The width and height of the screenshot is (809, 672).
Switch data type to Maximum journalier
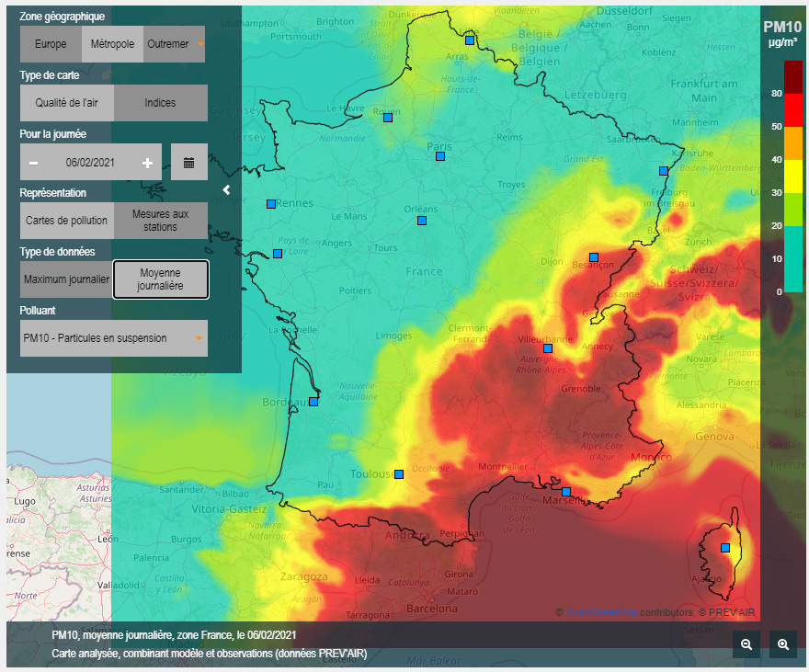click(66, 279)
